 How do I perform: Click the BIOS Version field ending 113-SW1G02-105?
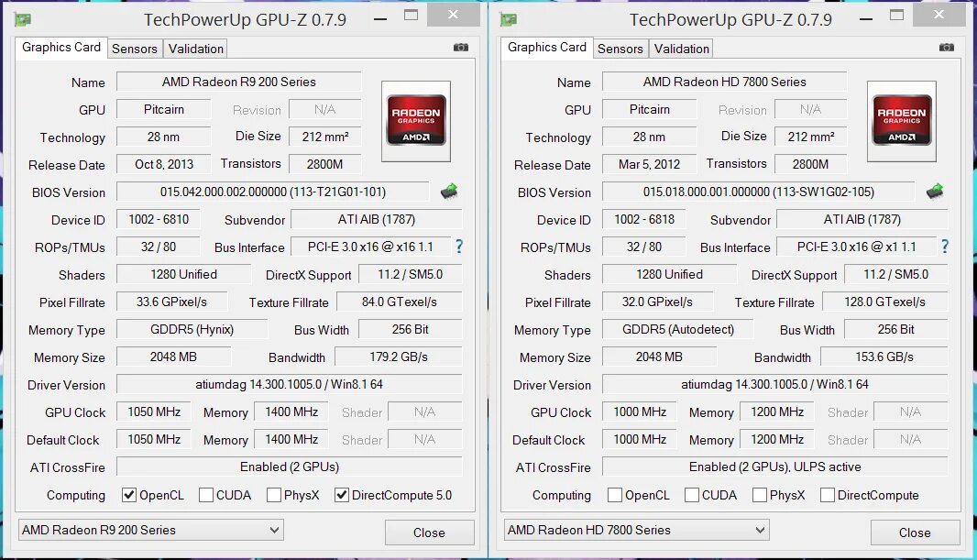(758, 192)
